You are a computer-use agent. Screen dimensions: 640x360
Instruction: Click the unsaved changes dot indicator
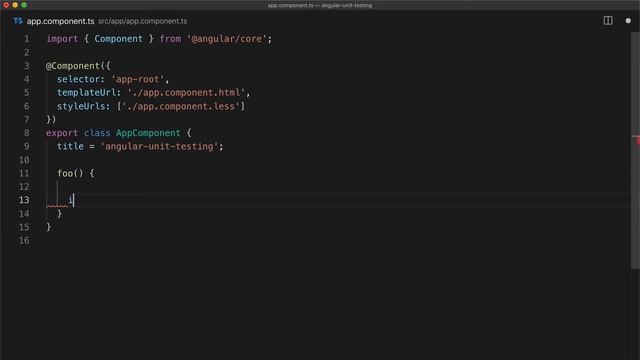628,20
